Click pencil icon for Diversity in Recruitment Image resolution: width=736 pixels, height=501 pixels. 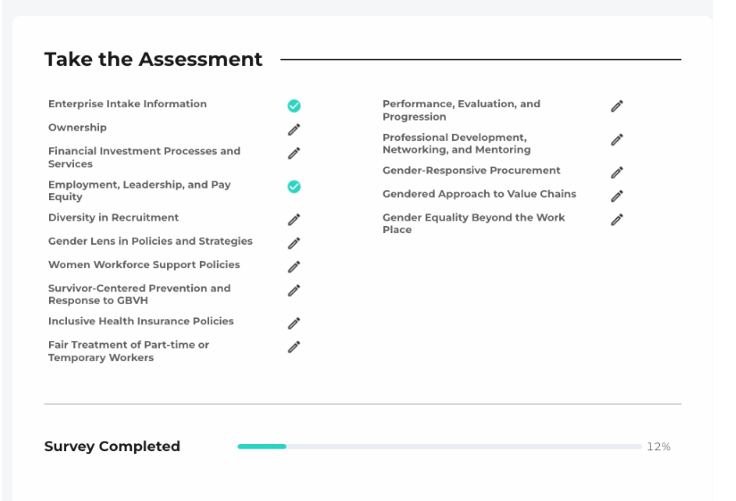[x=294, y=219]
